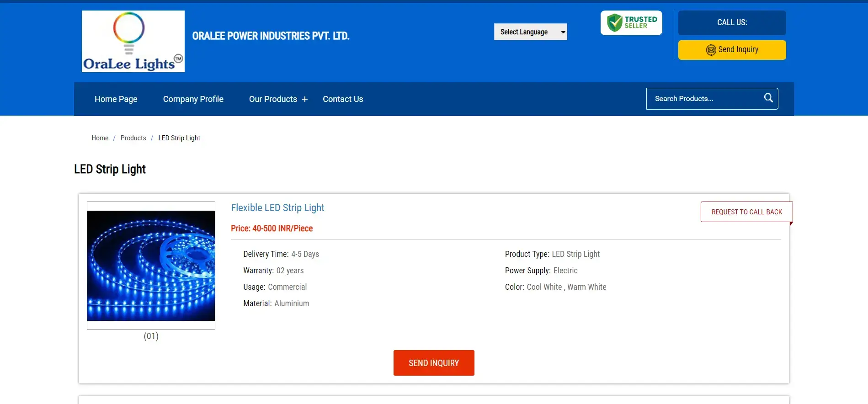The width and height of the screenshot is (868, 404).
Task: Click the CALL US button
Action: 732,23
